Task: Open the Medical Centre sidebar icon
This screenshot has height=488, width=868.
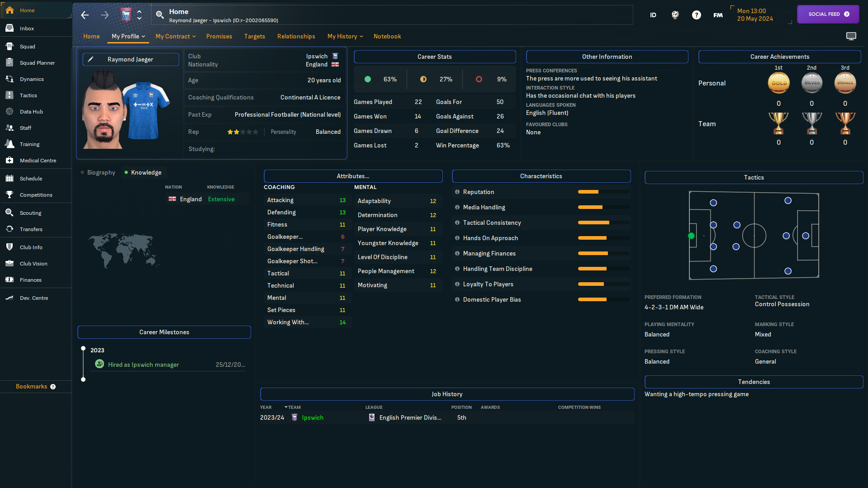Action: (9, 160)
